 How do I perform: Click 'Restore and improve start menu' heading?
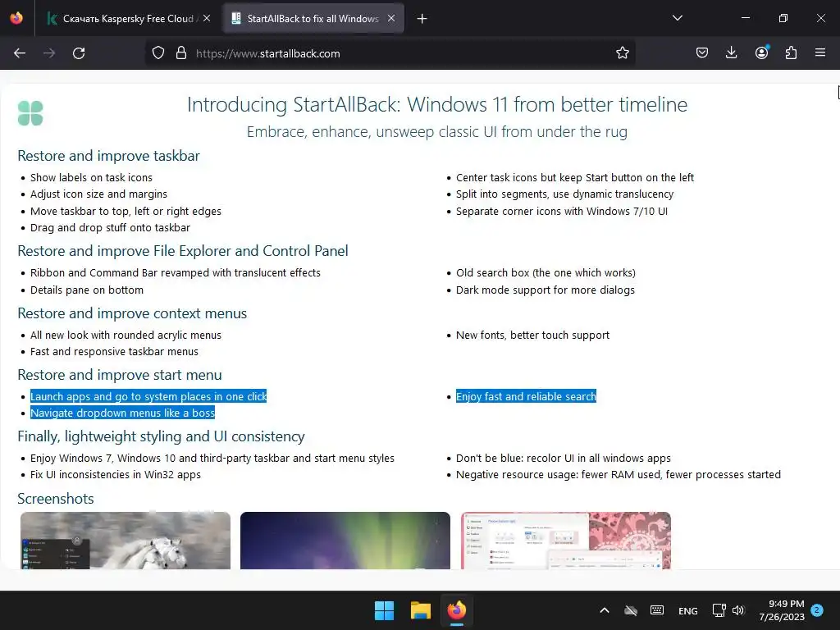click(x=120, y=375)
